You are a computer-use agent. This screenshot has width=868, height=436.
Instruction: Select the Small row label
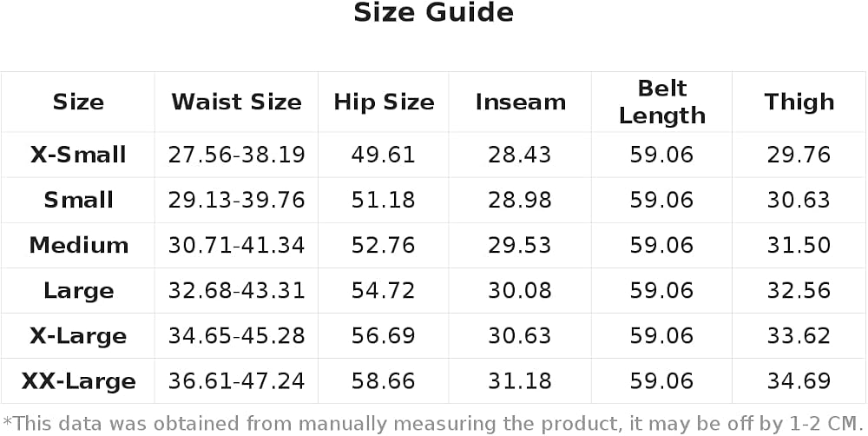78,200
